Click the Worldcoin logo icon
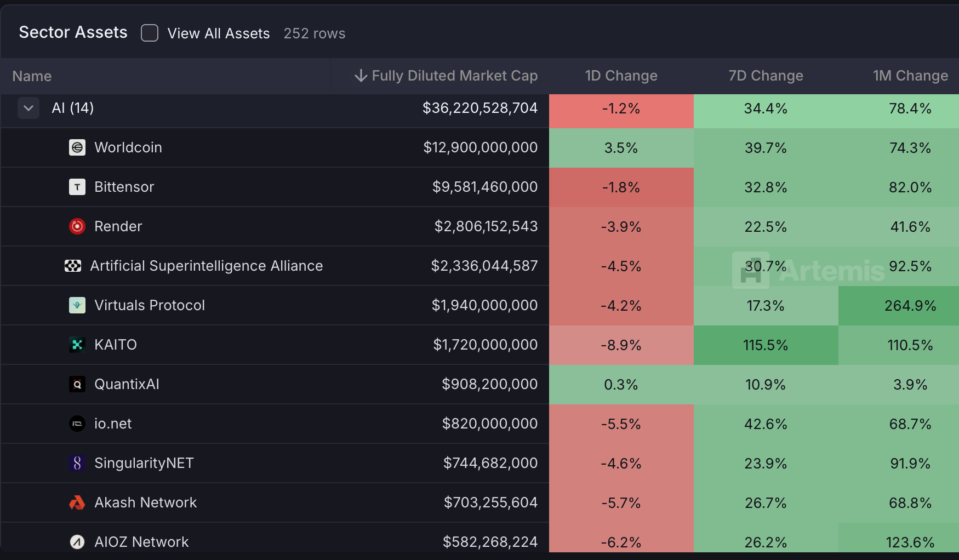959x560 pixels. point(77,147)
